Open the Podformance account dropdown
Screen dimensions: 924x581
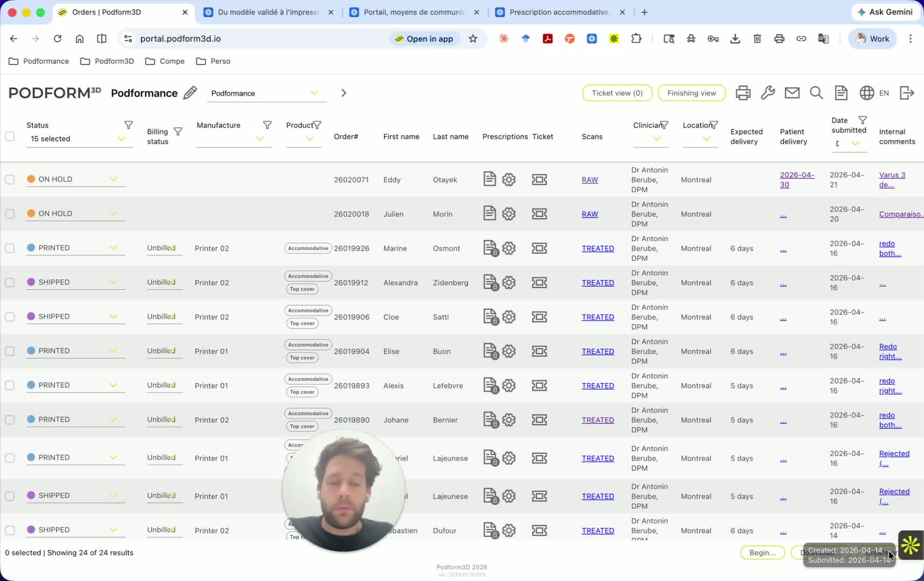(x=266, y=94)
